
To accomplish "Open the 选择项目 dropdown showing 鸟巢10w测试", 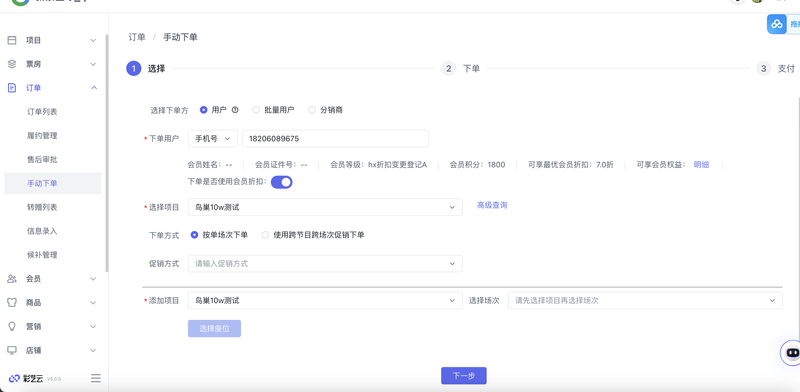I will pos(325,207).
